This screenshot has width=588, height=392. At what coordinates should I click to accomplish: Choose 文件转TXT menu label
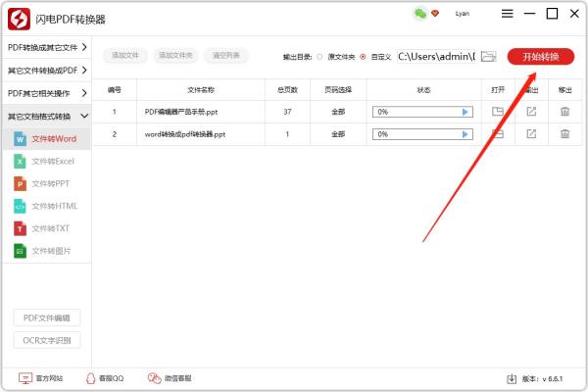51,228
